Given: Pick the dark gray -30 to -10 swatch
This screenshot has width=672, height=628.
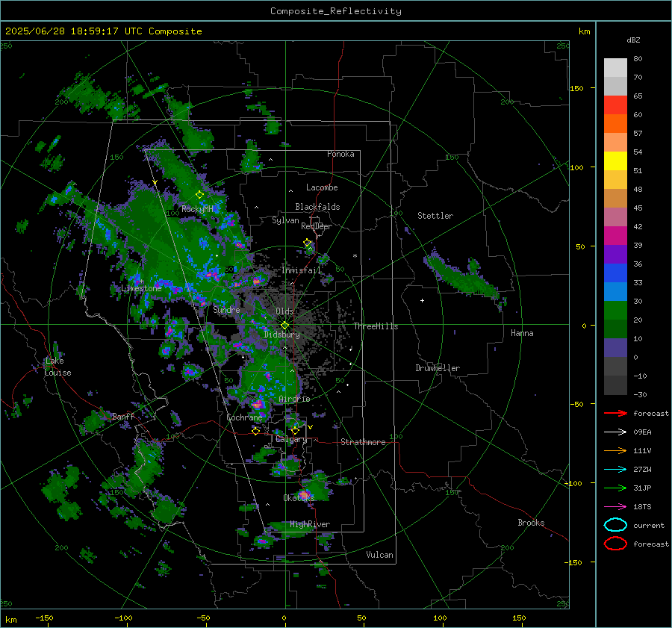Looking at the screenshot, I should (x=615, y=385).
